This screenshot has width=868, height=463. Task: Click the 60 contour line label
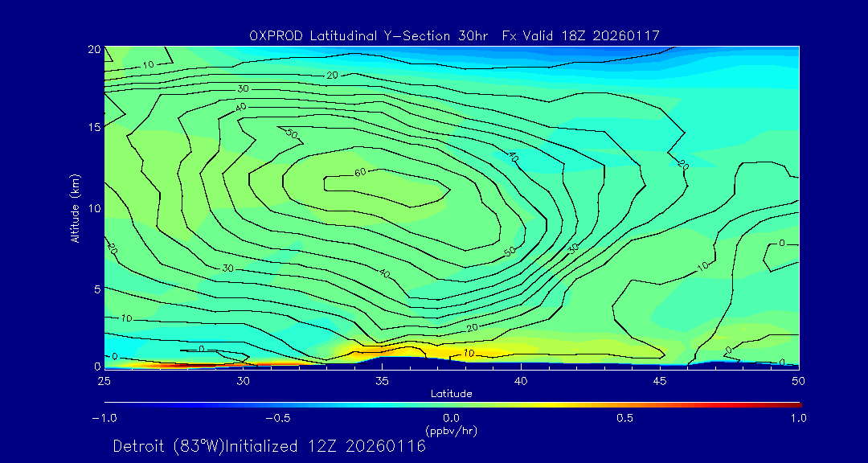(x=360, y=172)
